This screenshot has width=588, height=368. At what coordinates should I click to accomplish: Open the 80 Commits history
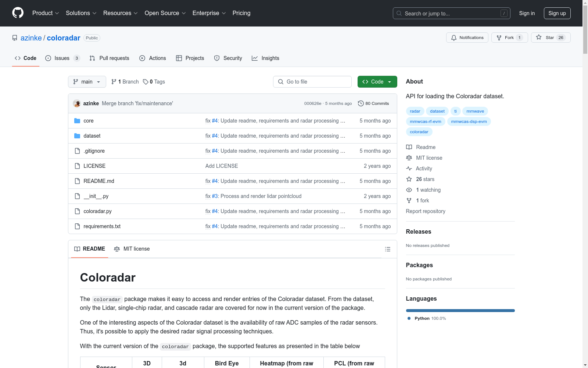click(373, 103)
